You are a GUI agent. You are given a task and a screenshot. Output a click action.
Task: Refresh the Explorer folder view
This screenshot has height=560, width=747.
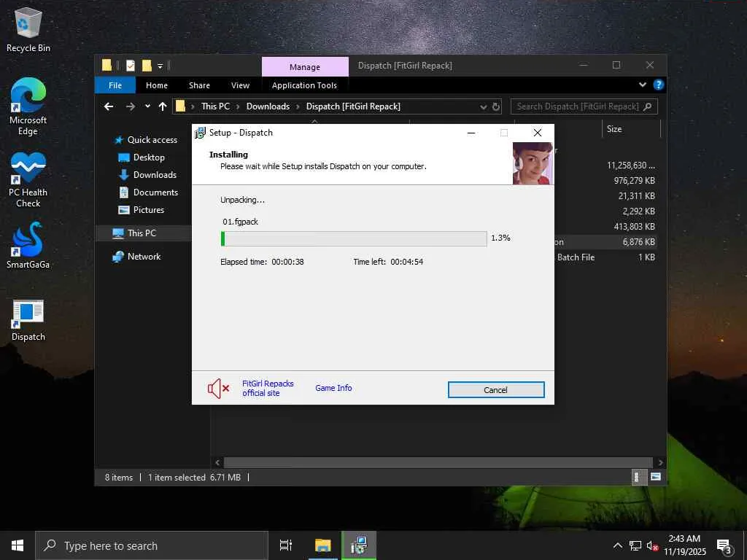(x=496, y=106)
